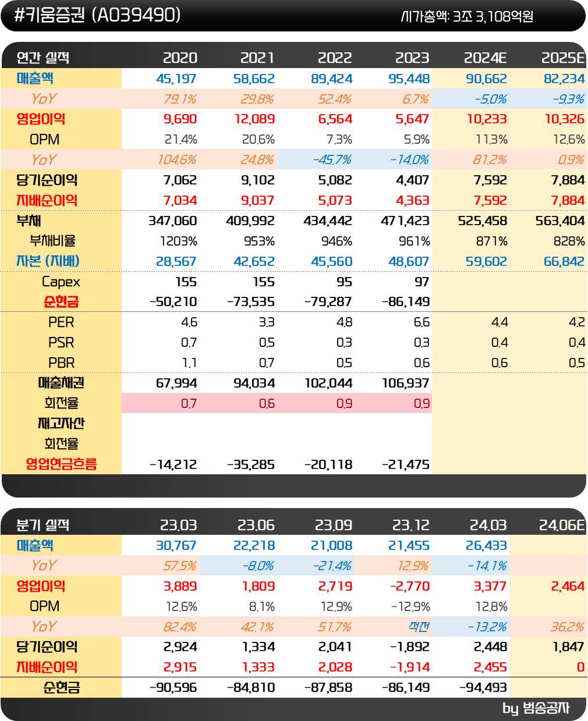This screenshot has width=588, height=721.
Task: Click the receivables turnover value 0.6
Action: [x=267, y=403]
